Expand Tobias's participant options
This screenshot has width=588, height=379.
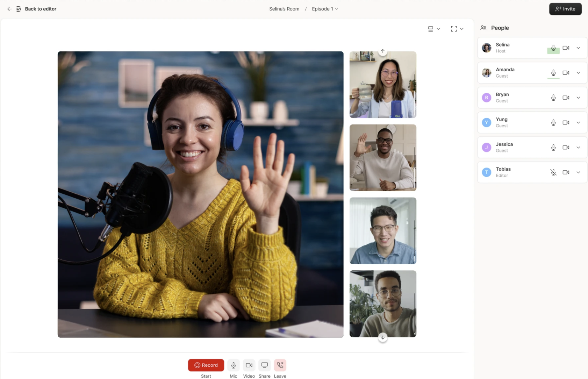point(578,172)
